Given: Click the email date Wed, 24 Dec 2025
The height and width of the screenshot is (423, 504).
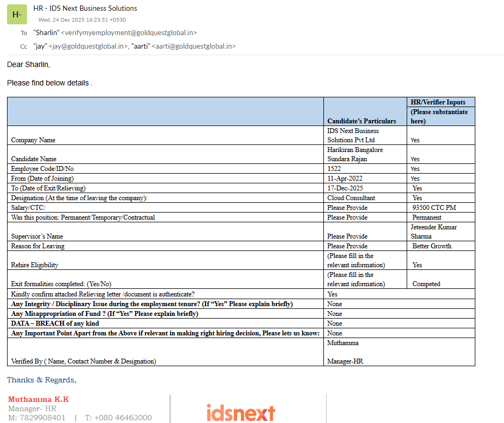Looking at the screenshot, I should point(82,20).
